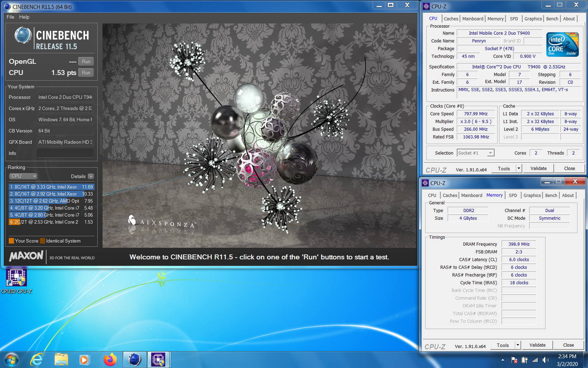Open volume speaker tray icon
This screenshot has height=368, width=588.
click(545, 360)
